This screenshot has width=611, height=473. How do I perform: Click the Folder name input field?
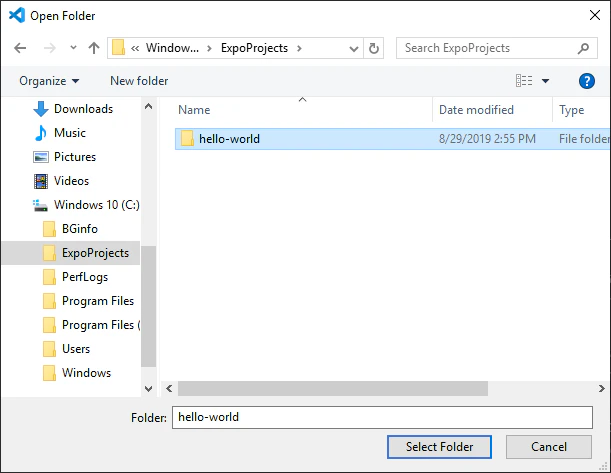point(382,417)
